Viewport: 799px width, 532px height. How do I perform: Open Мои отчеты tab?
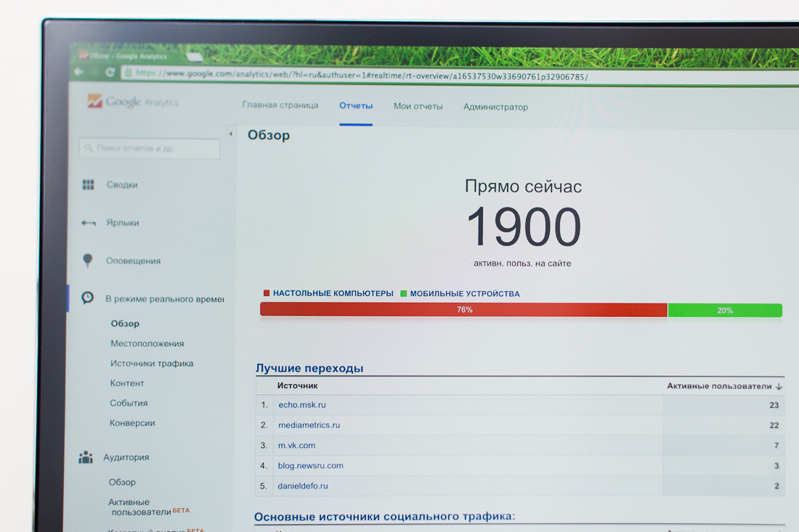[418, 107]
